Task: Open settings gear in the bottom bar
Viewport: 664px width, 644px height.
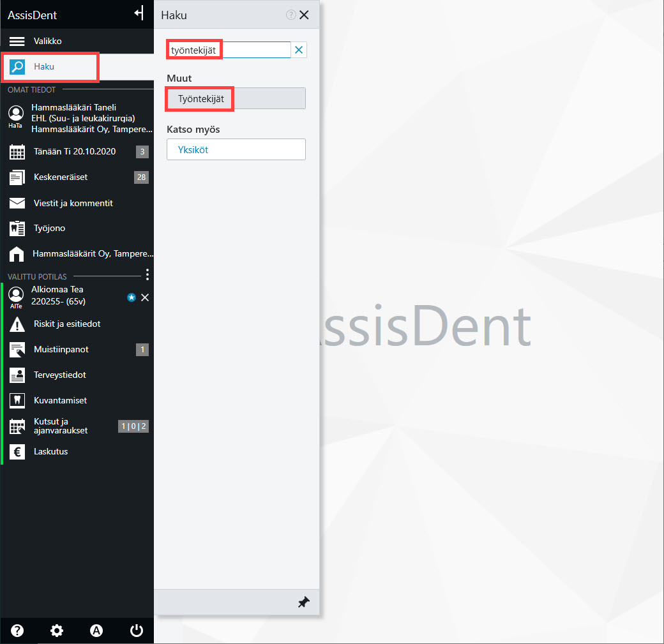Action: click(x=56, y=631)
